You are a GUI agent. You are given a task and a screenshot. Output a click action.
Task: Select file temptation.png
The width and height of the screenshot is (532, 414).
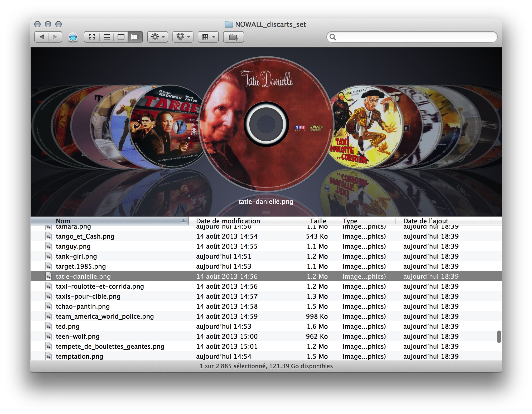click(x=266, y=356)
